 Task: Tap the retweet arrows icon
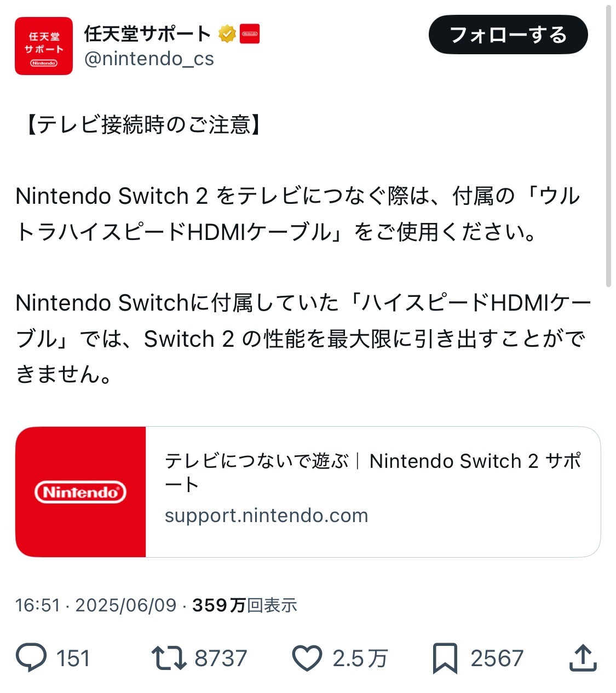[169, 658]
